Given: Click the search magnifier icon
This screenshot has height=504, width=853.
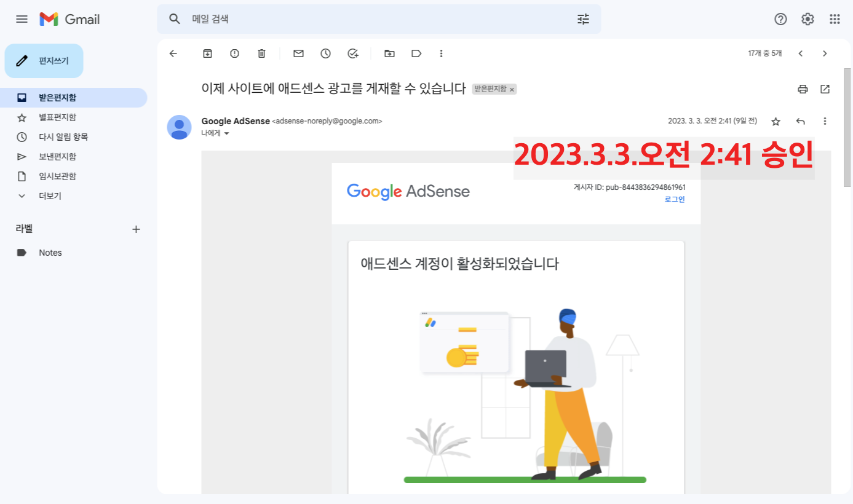Looking at the screenshot, I should 175,19.
